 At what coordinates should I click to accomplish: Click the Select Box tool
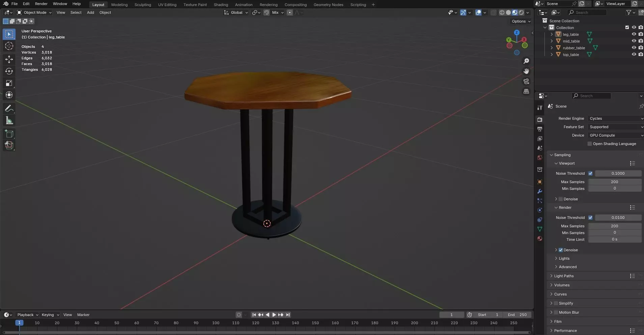(x=9, y=34)
